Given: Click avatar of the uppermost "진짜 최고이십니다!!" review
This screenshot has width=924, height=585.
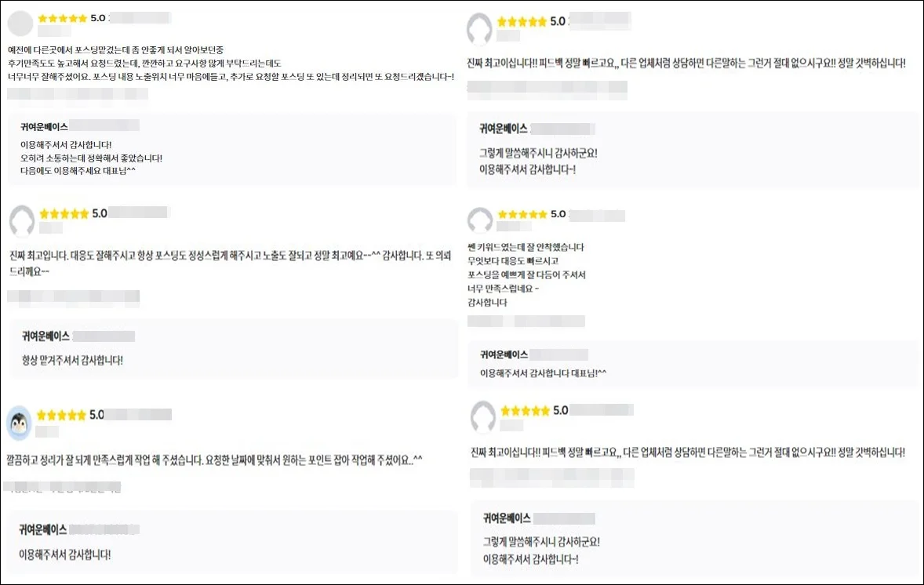Looking at the screenshot, I should pyautogui.click(x=479, y=29).
